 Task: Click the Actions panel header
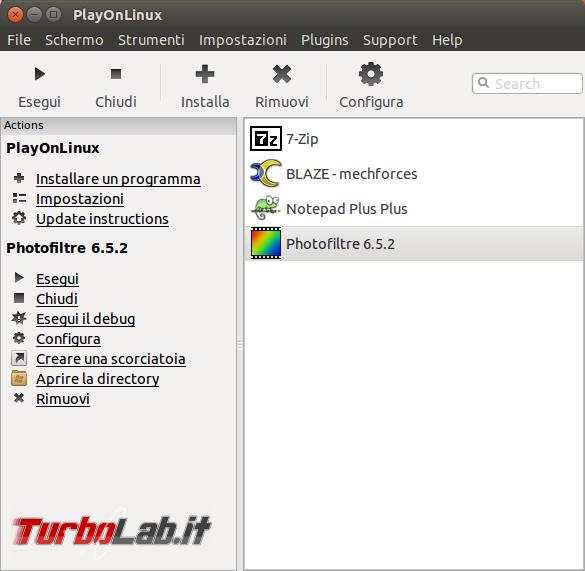pyautogui.click(x=118, y=125)
